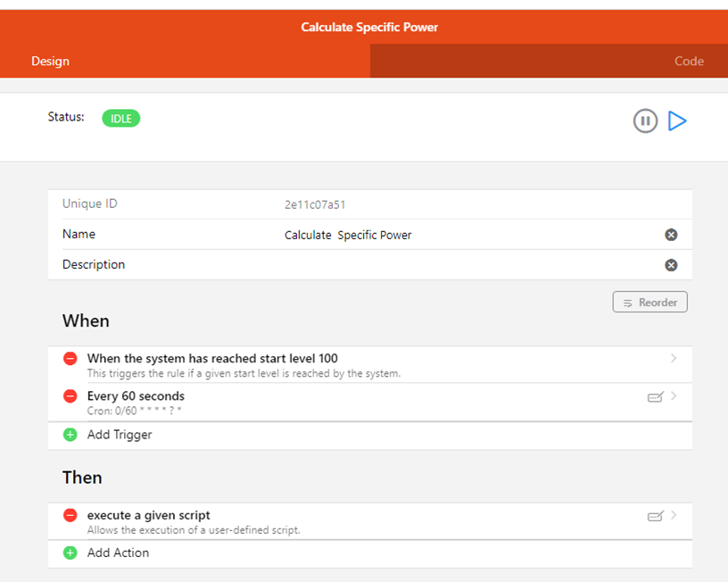
Task: Delete the Every 60 seconds trigger
Action: pos(70,396)
